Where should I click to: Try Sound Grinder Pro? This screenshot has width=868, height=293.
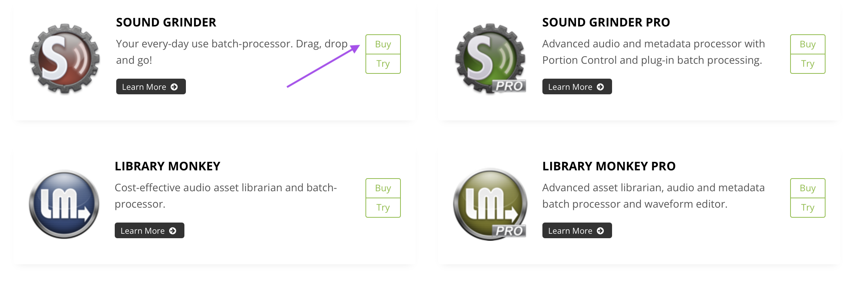[x=807, y=63]
